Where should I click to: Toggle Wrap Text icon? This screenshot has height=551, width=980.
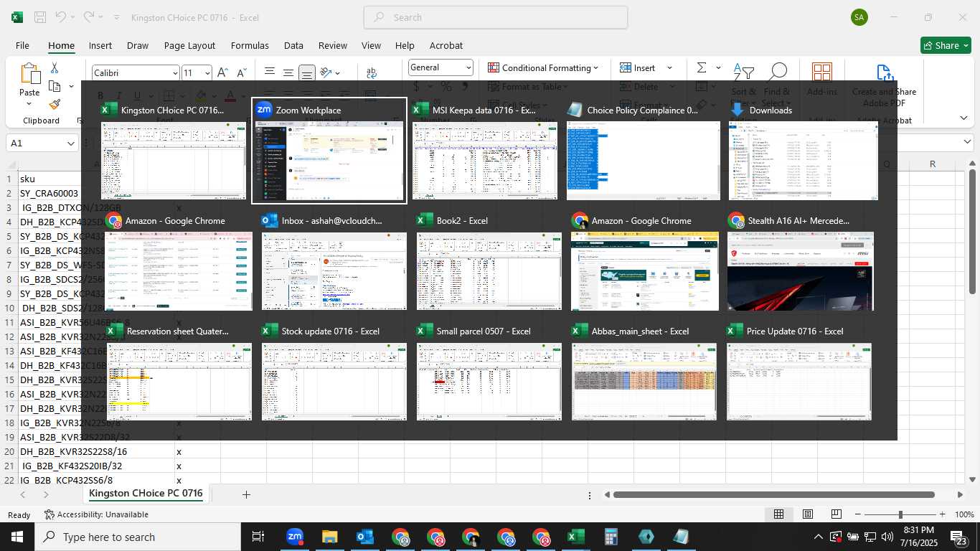tap(372, 72)
